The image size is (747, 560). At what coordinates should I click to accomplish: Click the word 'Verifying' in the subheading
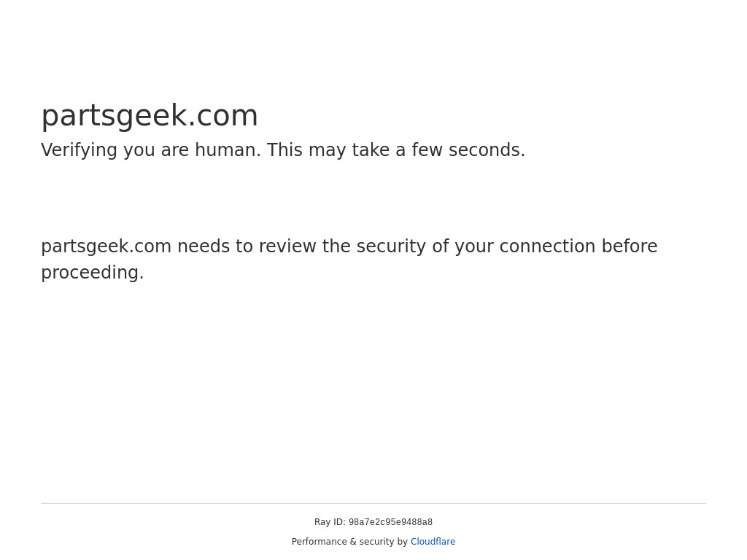tap(79, 150)
